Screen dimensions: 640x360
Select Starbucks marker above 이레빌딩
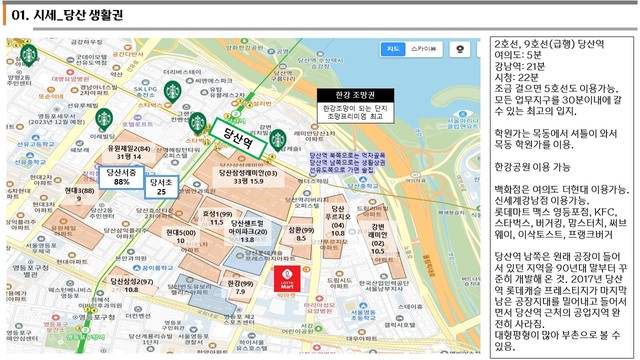pyautogui.click(x=104, y=119)
